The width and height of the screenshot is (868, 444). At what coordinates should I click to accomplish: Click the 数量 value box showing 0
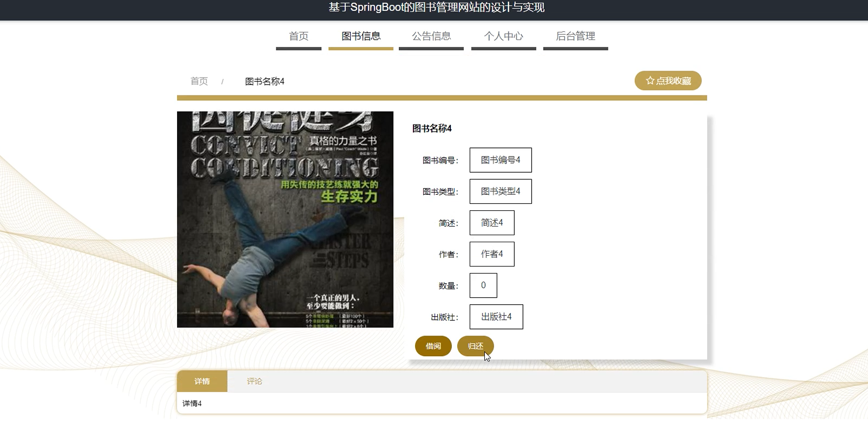tap(483, 285)
